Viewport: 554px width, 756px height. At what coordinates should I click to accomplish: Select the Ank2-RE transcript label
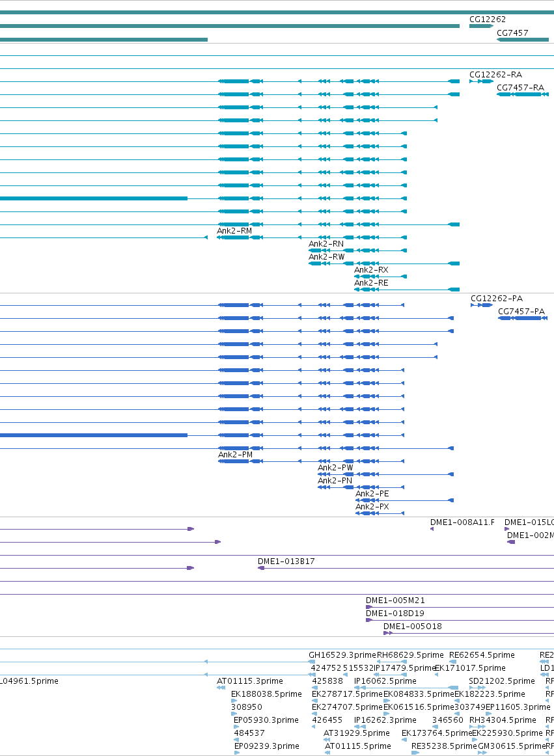(x=371, y=283)
